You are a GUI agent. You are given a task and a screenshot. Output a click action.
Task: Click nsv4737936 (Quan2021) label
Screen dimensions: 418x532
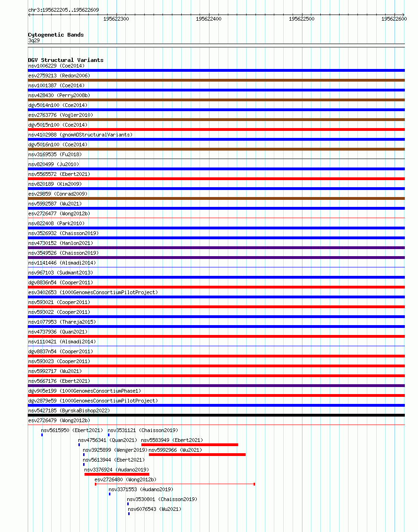(x=58, y=332)
